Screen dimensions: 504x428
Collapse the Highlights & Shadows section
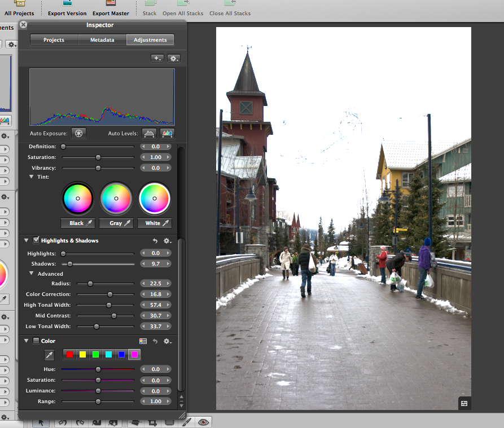click(x=27, y=240)
